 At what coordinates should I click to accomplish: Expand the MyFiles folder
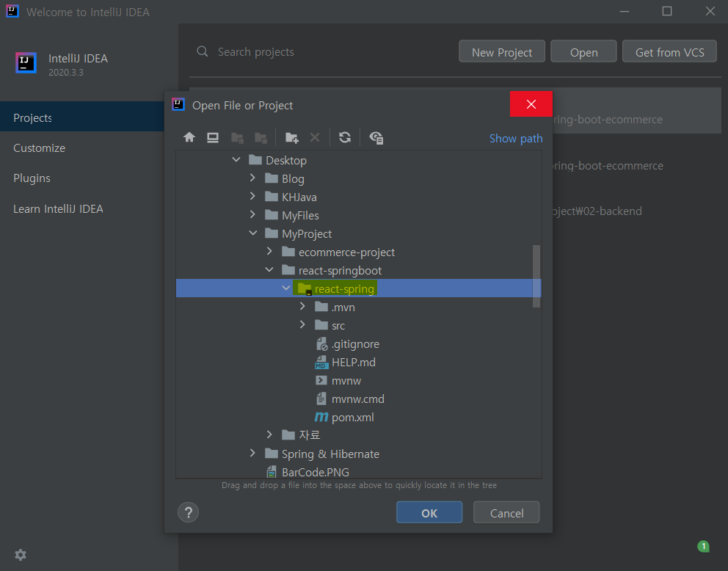pyautogui.click(x=252, y=214)
